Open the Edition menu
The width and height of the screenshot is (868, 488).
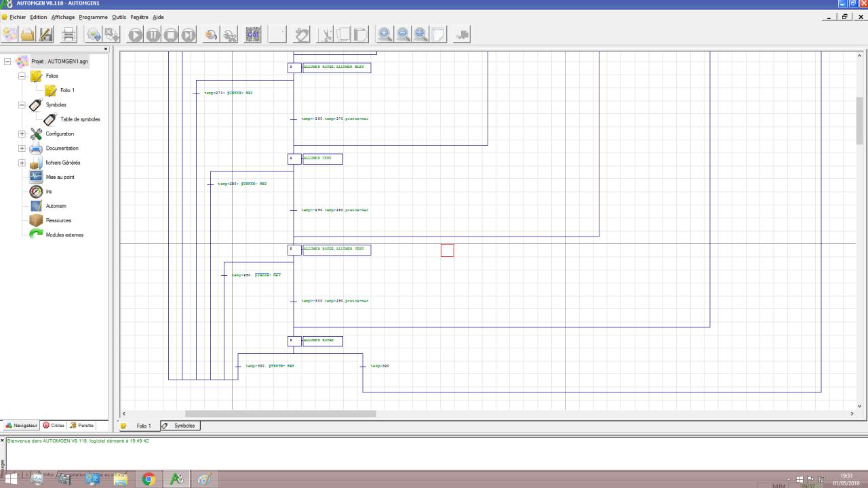coord(39,17)
